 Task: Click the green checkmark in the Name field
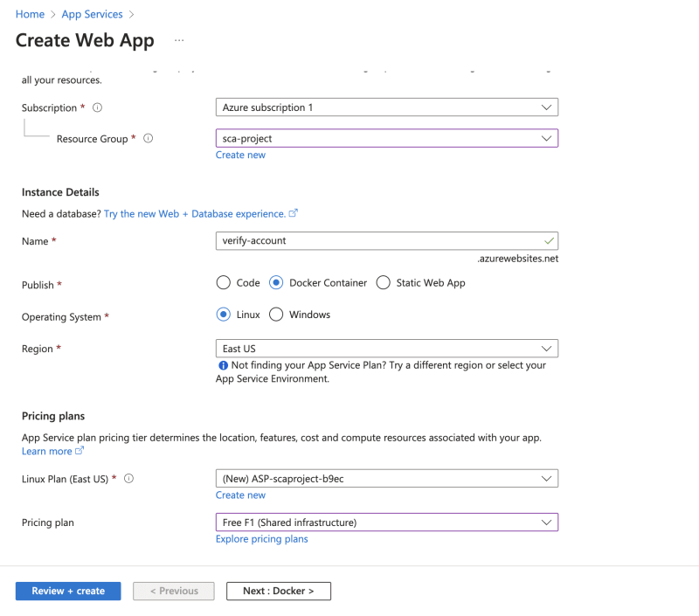point(549,240)
